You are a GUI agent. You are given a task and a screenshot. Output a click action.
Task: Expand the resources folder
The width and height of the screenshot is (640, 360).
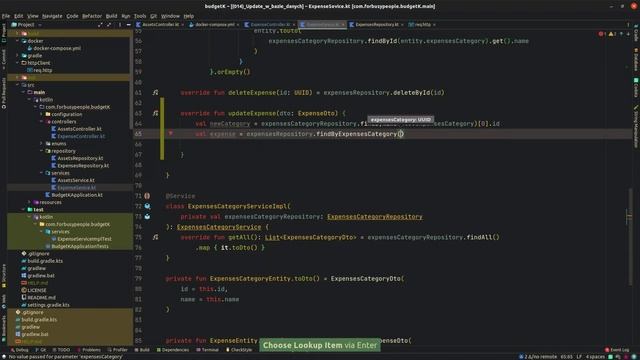click(x=29, y=202)
